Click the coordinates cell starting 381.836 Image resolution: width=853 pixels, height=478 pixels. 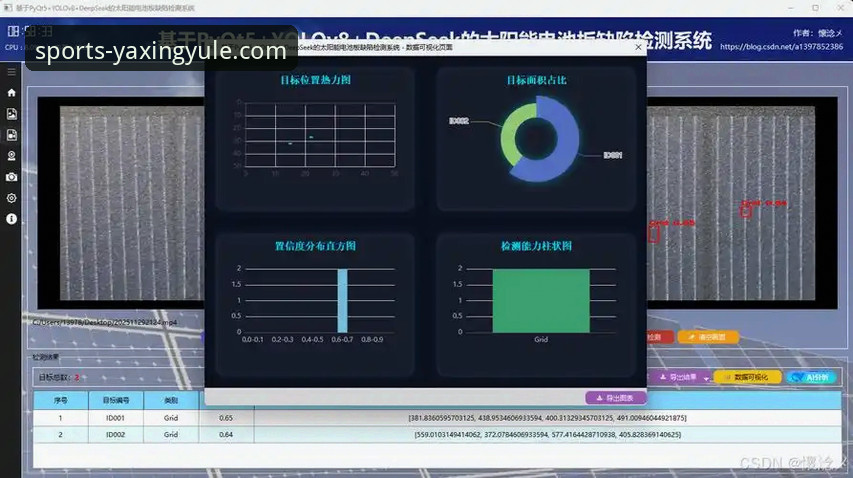[x=547, y=418]
